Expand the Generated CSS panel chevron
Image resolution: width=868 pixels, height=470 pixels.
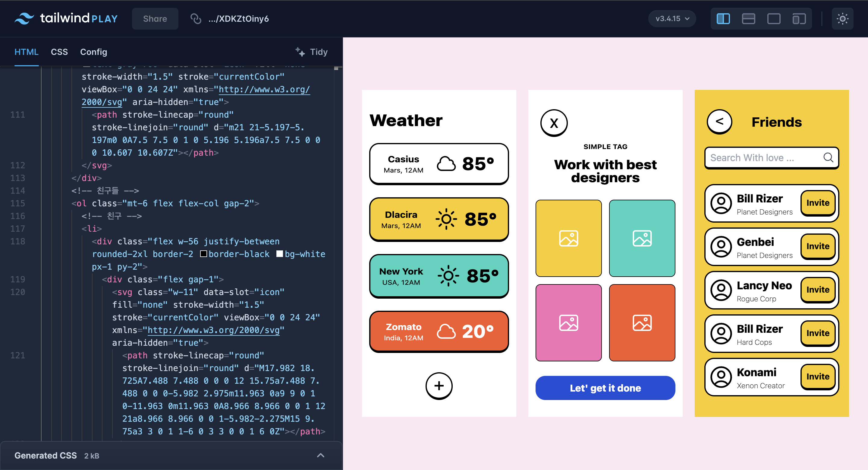(x=320, y=456)
